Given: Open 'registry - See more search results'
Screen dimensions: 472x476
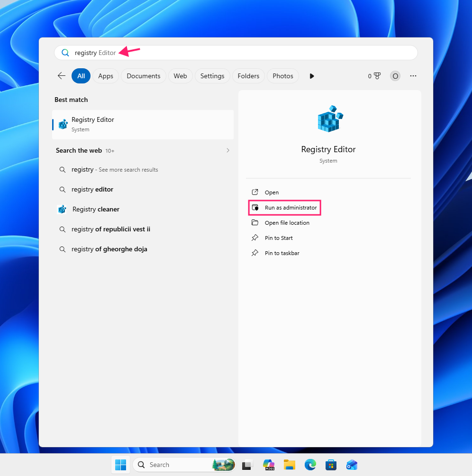Looking at the screenshot, I should pyautogui.click(x=143, y=170).
